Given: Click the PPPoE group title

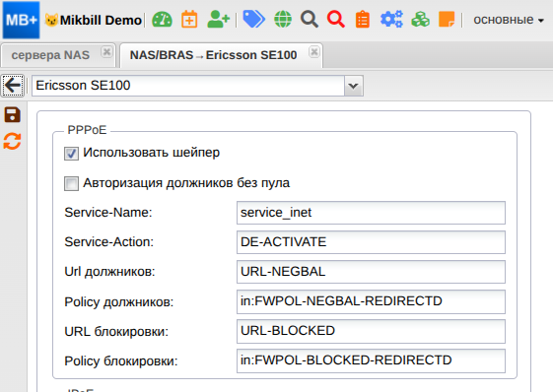Looking at the screenshot, I should coord(87,130).
